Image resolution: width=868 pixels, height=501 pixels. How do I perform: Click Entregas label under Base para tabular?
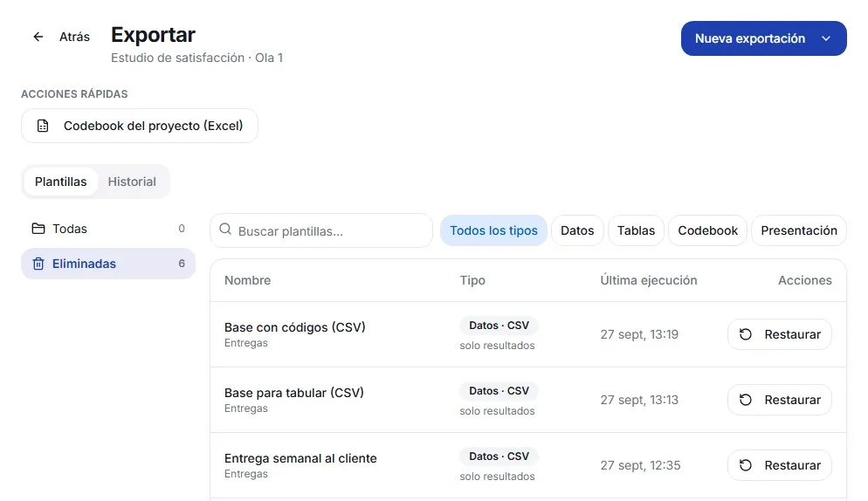click(245, 408)
